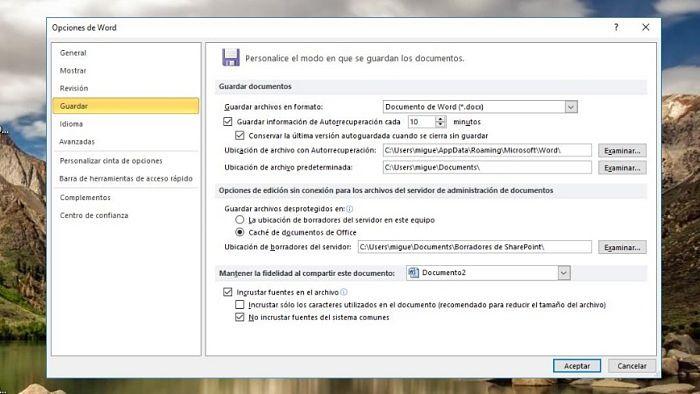This screenshot has height=394, width=700.
Task: Click Examinar for Autorrecuperación location
Action: pyautogui.click(x=622, y=151)
